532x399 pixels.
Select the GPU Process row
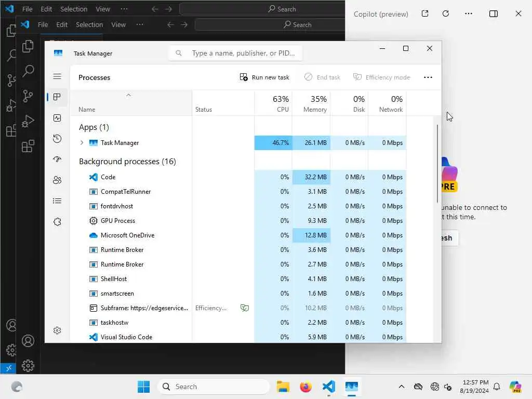238,221
